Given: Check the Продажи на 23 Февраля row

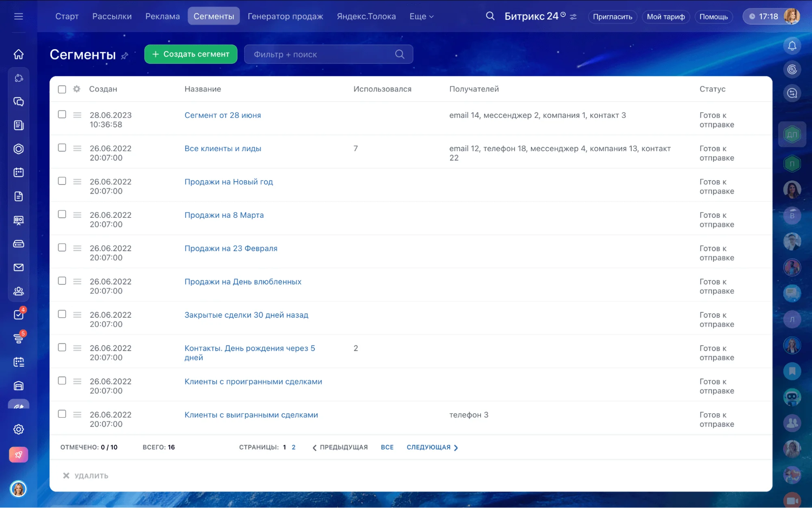Looking at the screenshot, I should tap(62, 248).
